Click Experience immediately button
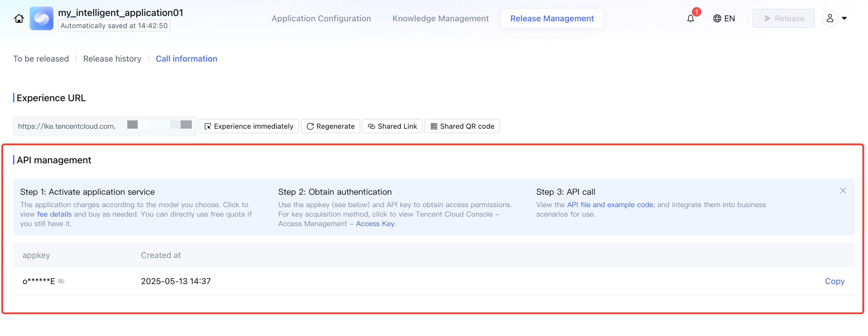The width and height of the screenshot is (868, 336). point(248,126)
